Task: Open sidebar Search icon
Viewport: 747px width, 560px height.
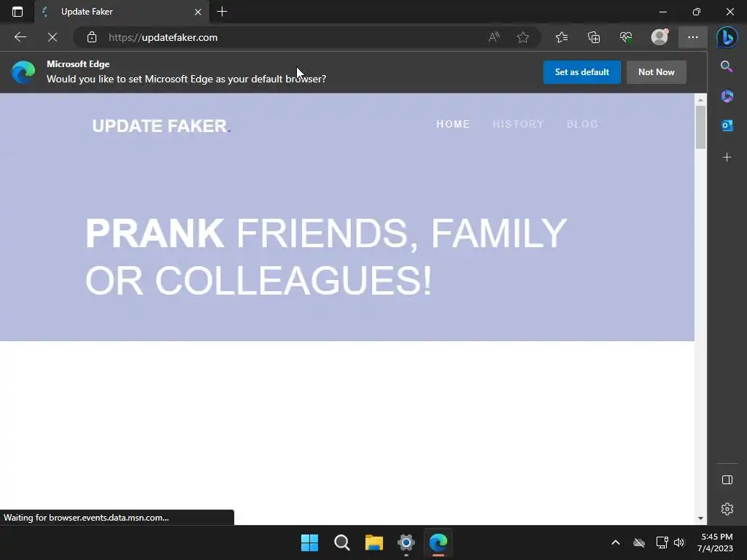Action: 727,66
